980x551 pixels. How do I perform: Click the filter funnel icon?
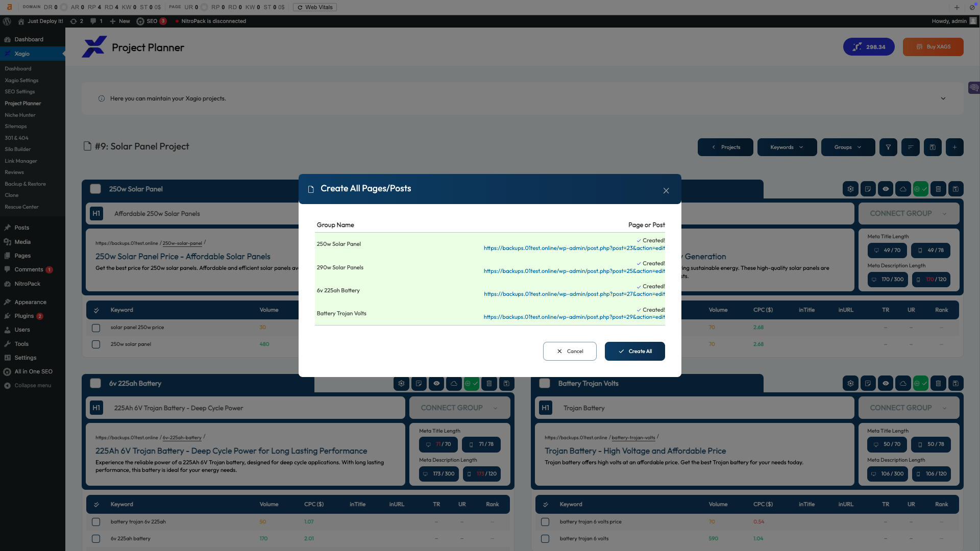pos(888,147)
